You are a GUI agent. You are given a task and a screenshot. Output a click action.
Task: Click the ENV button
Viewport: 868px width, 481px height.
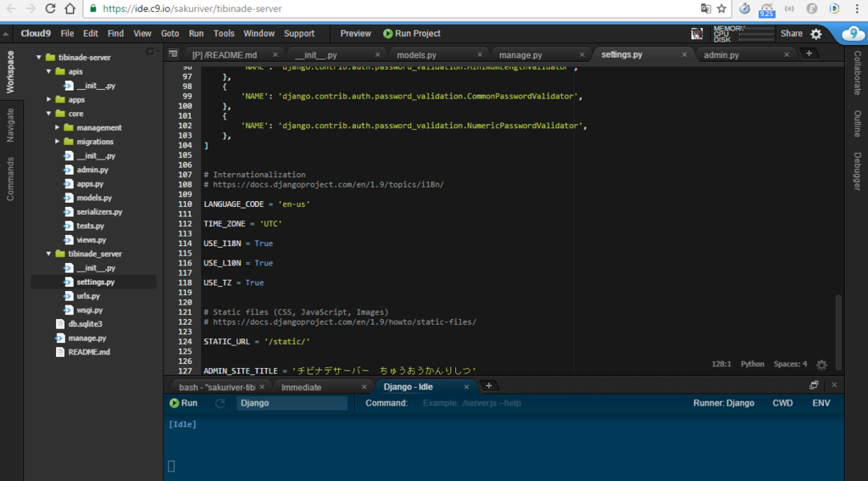pyautogui.click(x=821, y=403)
